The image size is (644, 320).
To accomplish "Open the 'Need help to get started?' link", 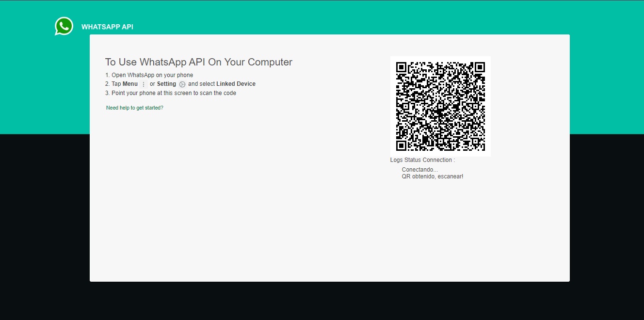I will click(x=135, y=108).
